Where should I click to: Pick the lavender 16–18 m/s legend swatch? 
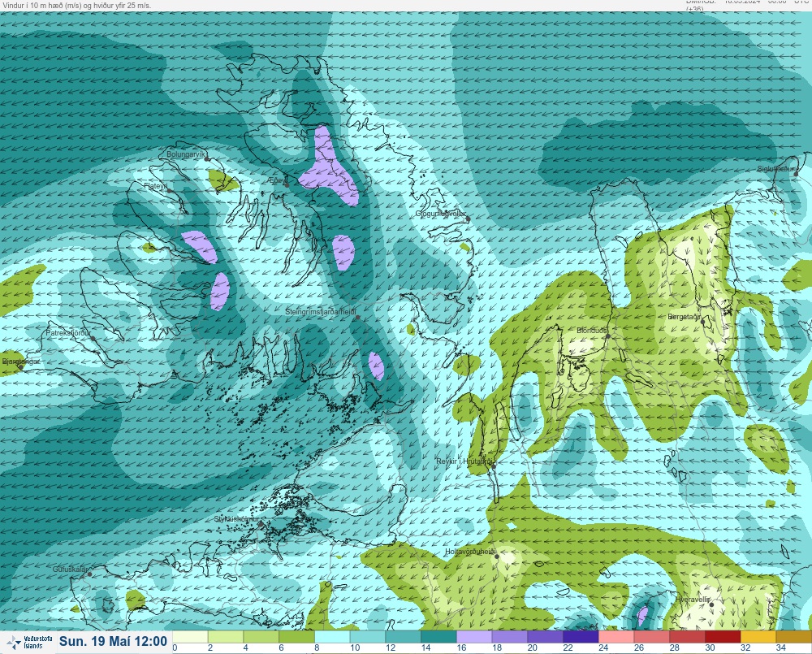[x=474, y=636]
